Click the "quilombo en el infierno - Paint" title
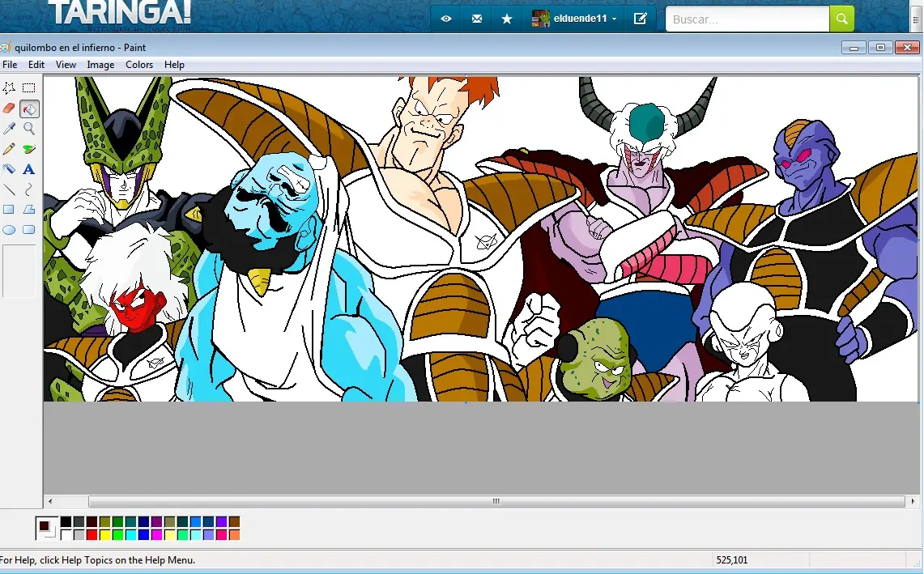Screen dimensions: 924x574 (80, 48)
